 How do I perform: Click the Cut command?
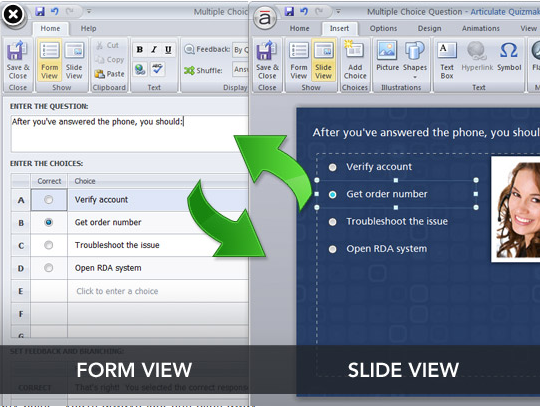coord(107,45)
